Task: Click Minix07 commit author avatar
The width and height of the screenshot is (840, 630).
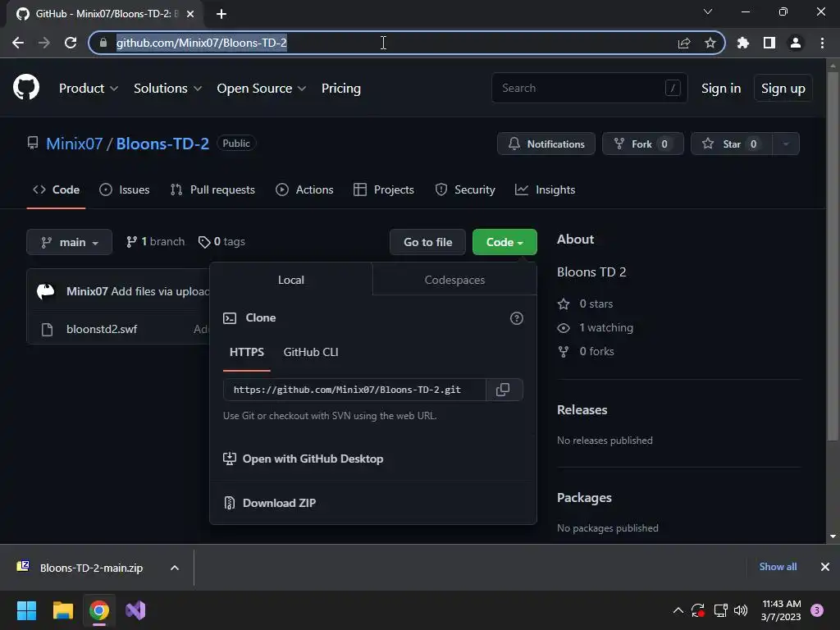Action: coord(46,291)
